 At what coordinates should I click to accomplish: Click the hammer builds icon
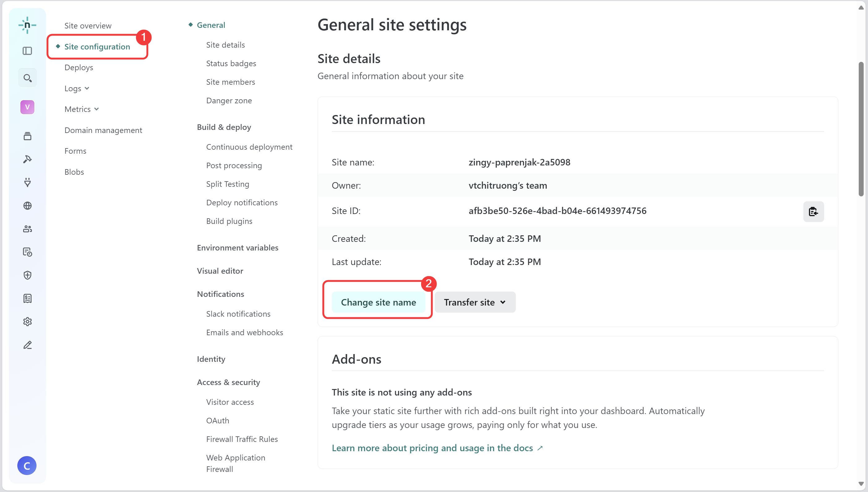point(28,159)
